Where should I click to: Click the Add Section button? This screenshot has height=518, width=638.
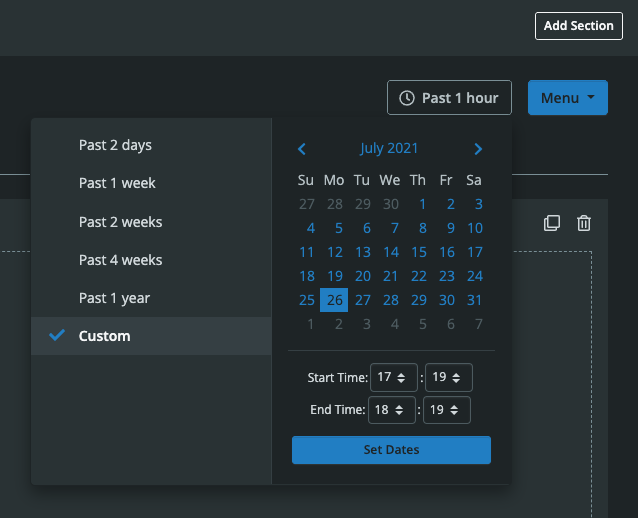pyautogui.click(x=579, y=26)
